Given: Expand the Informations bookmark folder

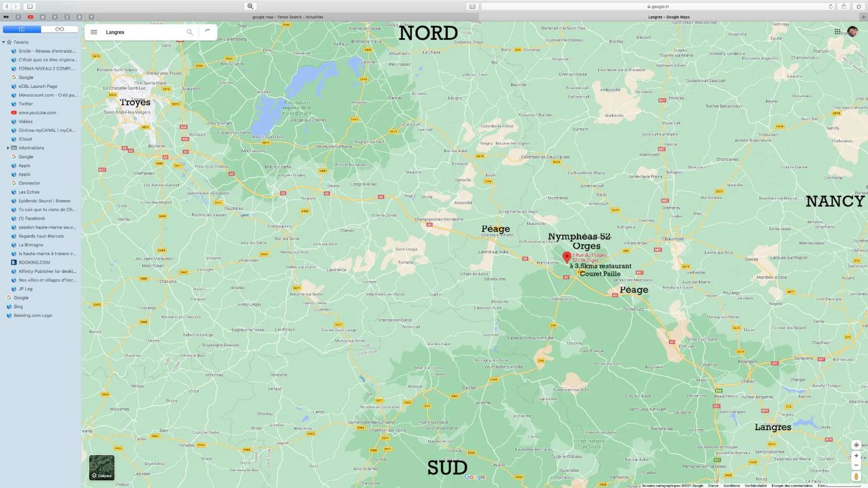Looking at the screenshot, I should point(8,148).
